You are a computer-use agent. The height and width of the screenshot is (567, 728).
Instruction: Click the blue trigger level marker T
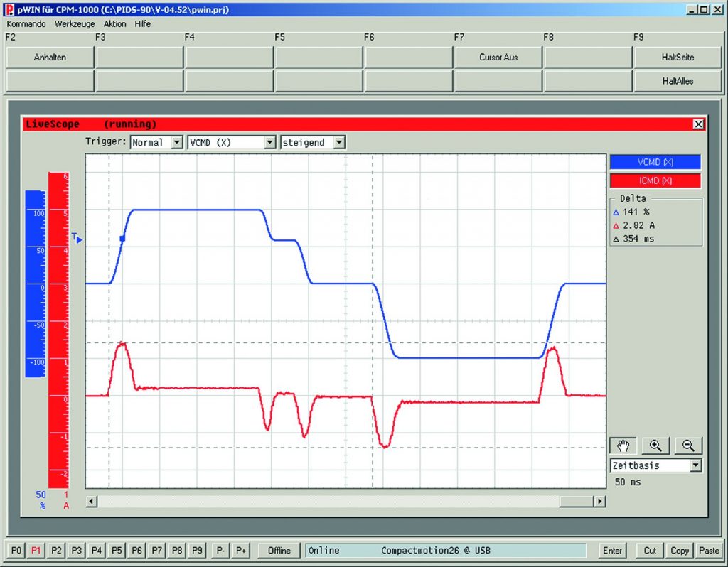click(x=77, y=239)
